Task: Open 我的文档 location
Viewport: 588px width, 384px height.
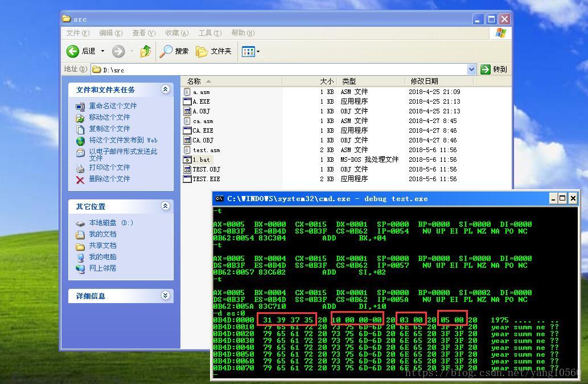Action: click(103, 234)
